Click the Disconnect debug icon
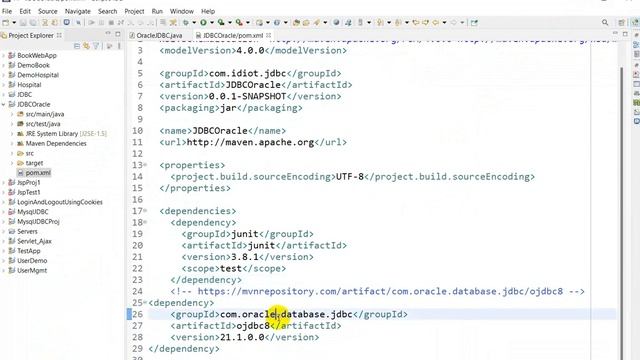This screenshot has height=360, width=640. 120,23
